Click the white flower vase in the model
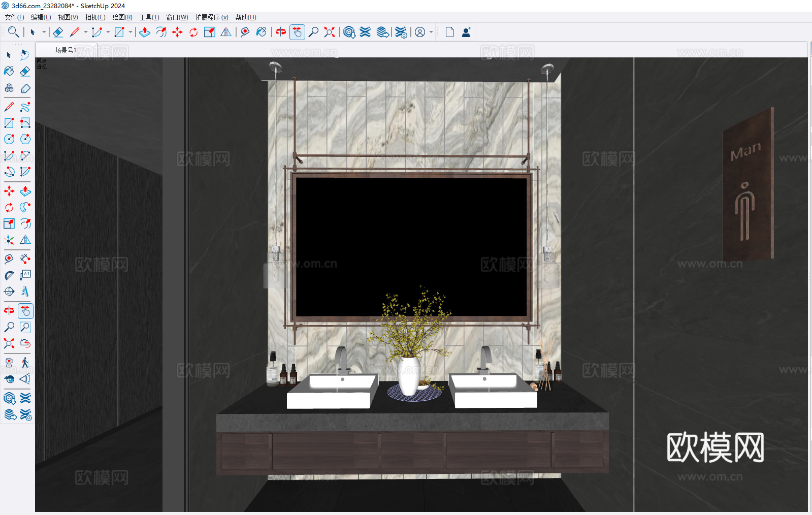 409,375
